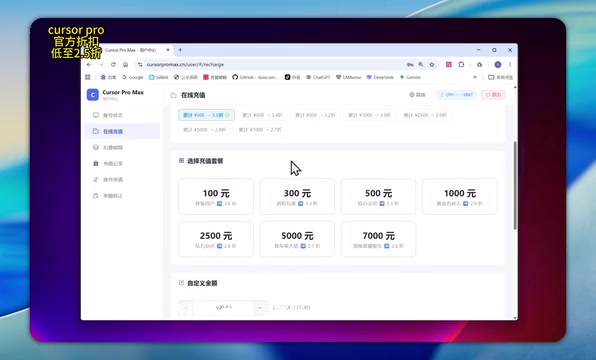This screenshot has height=360, width=596.
Task: Click the button left of the user pill
Action: pyautogui.click(x=417, y=95)
